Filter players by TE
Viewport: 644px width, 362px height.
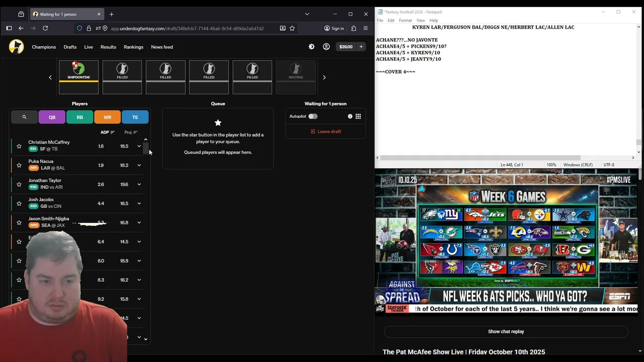[135, 117]
